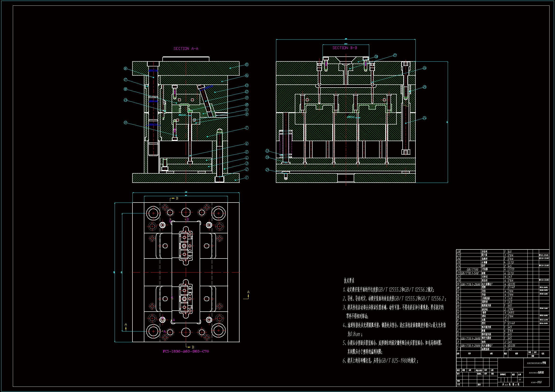The height and width of the screenshot is (392, 555).
Task: Click part balloon number 15
Action: pyautogui.click(x=247, y=65)
